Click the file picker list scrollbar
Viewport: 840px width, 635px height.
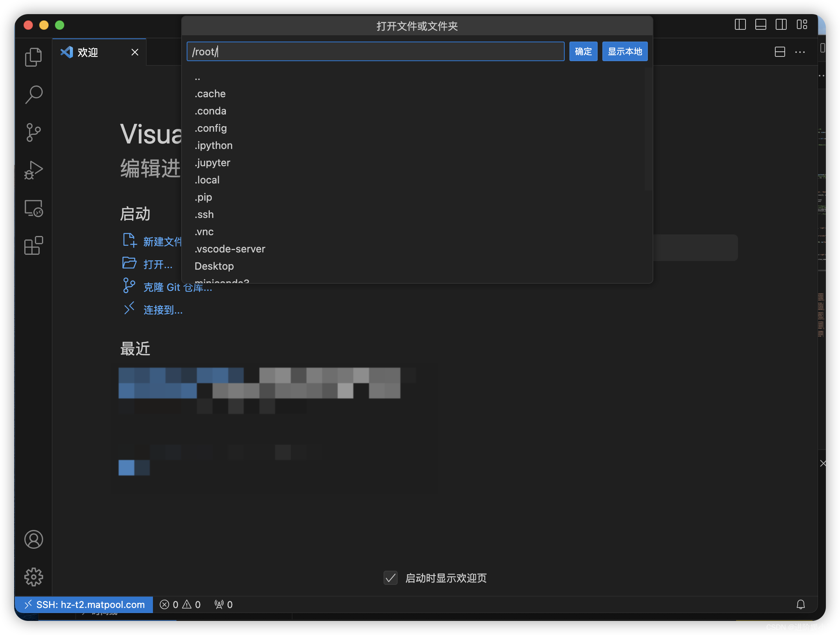point(648,129)
